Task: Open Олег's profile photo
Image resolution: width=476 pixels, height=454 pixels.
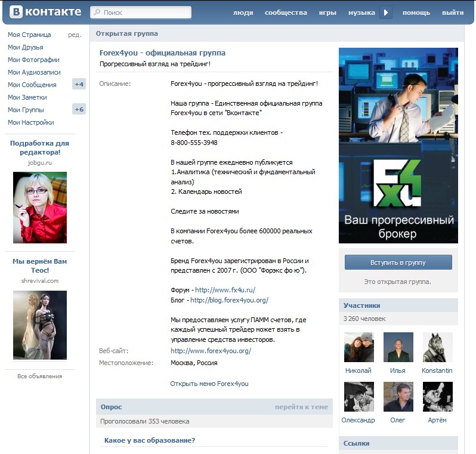Action: [x=398, y=397]
